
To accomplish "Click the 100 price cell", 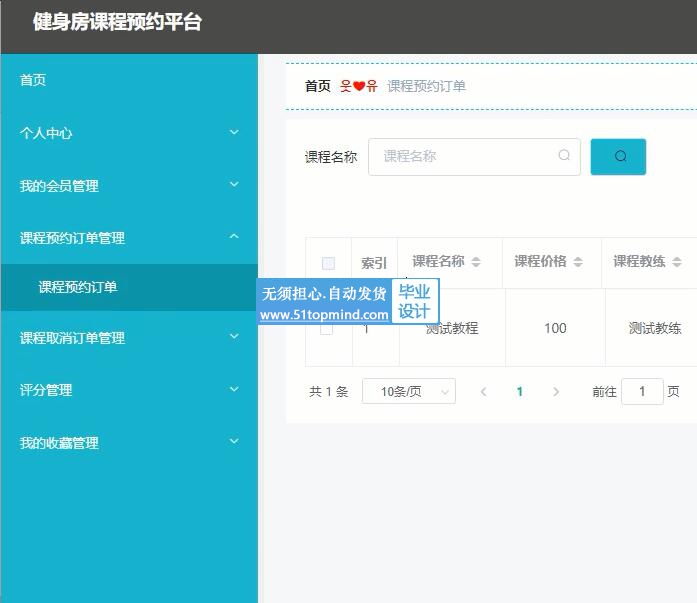I will coord(555,328).
